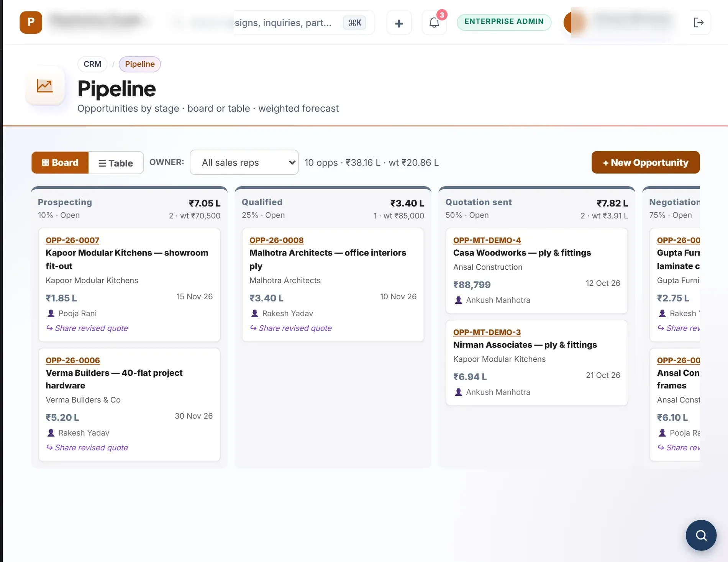The height and width of the screenshot is (562, 728).
Task: Click the Prospecting column header
Action: [65, 202]
